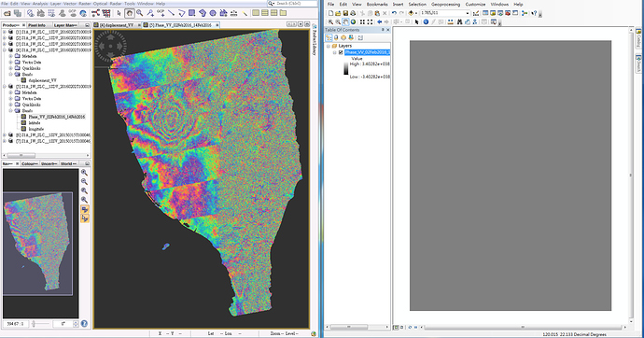Select the panning hand tool in SNAP toolbar
This screenshot has height=338, width=644.
pos(130,13)
